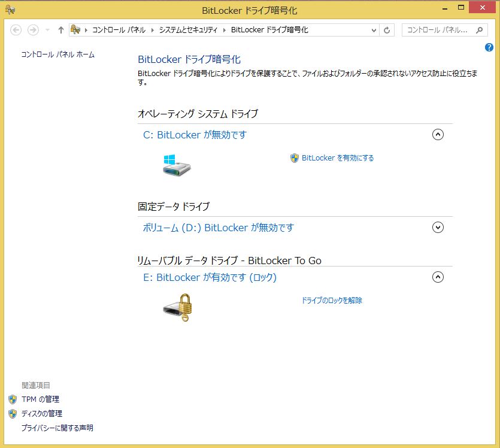Click the title bar BitLocker window icon
Viewport: 500px width, 448px height.
10,10
